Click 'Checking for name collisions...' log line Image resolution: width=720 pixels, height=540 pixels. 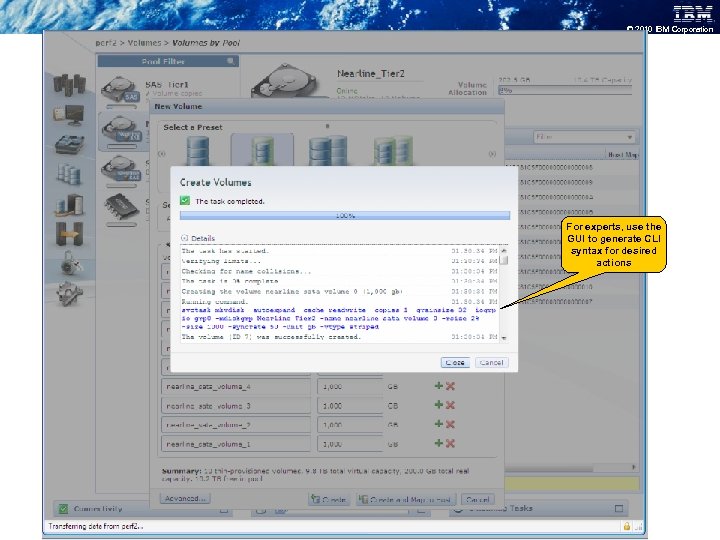[x=246, y=271]
